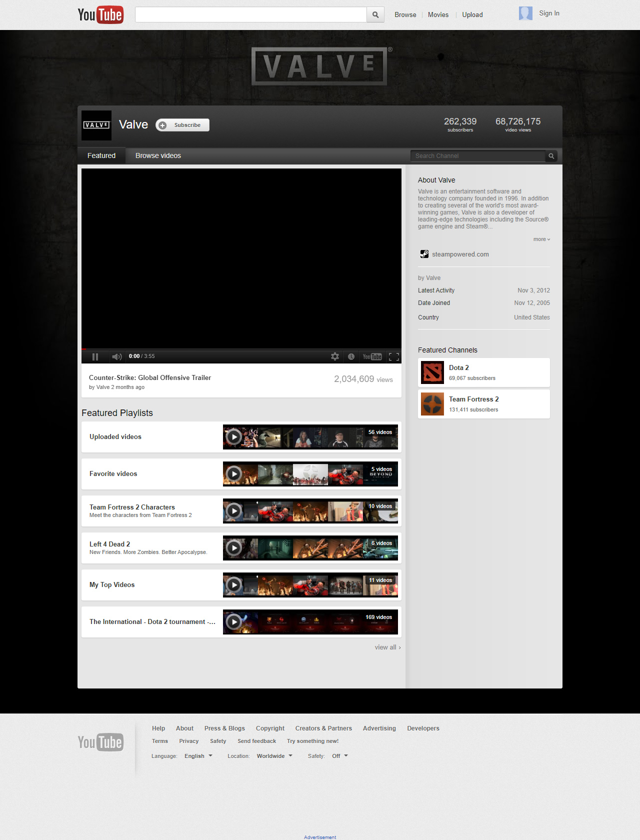640x840 pixels.
Task: Click the user avatar icon near Sign In
Action: pos(525,13)
